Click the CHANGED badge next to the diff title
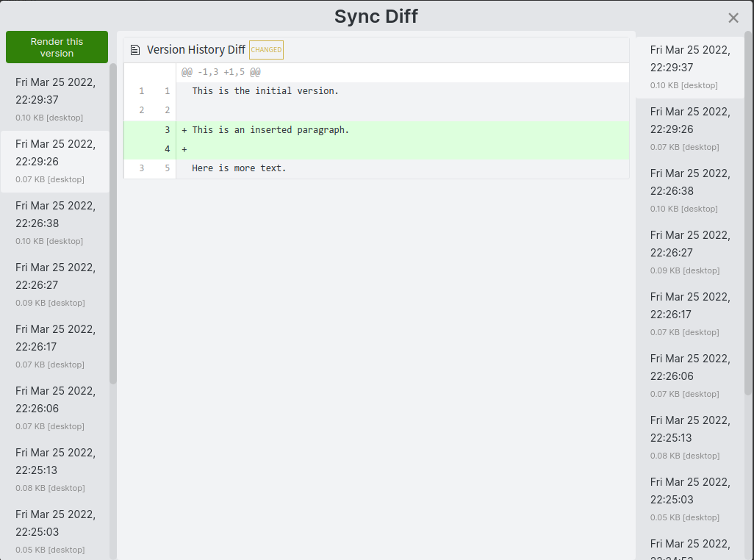The image size is (754, 560). click(x=266, y=50)
